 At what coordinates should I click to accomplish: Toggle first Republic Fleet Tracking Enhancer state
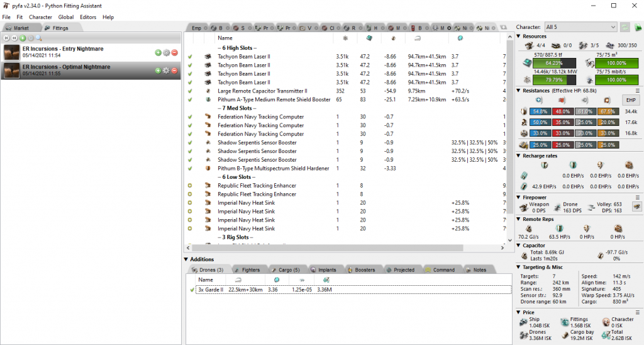190,186
